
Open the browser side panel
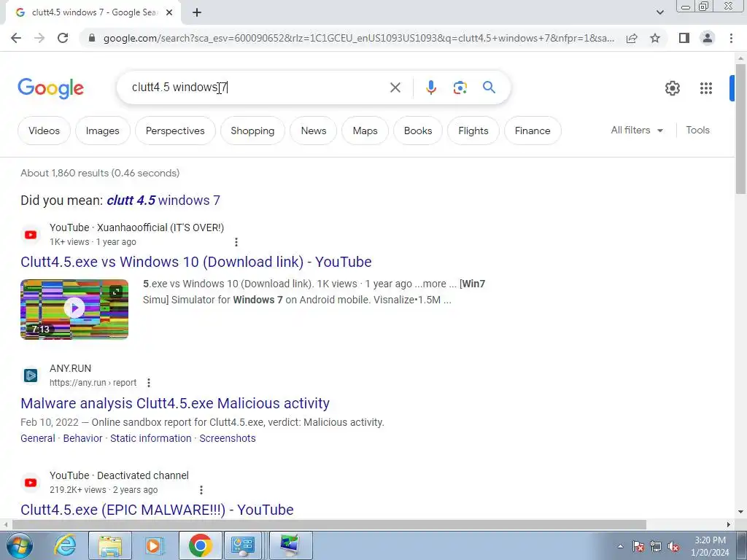(684, 38)
